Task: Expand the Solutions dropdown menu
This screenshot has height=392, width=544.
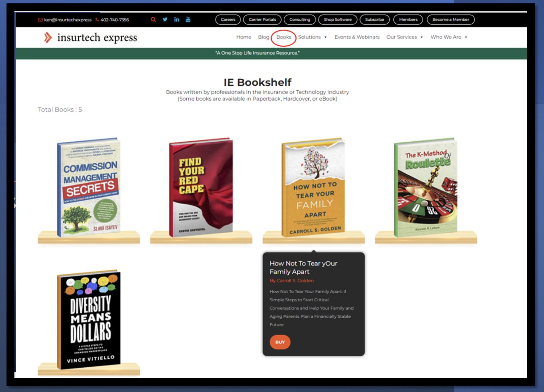Action: [x=312, y=37]
